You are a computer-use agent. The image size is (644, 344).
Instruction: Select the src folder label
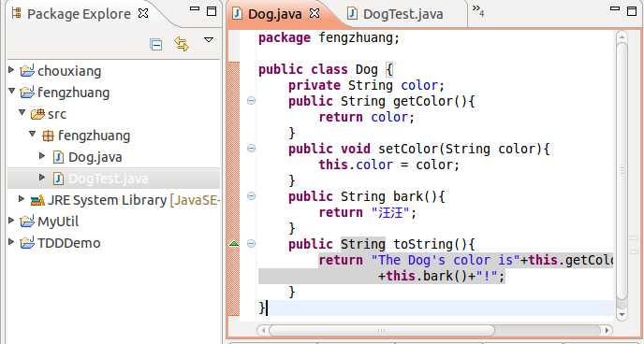(x=57, y=114)
